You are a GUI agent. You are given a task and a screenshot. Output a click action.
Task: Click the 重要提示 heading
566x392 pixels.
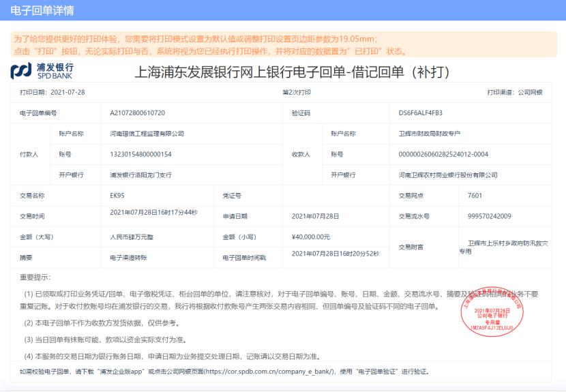tap(35, 277)
